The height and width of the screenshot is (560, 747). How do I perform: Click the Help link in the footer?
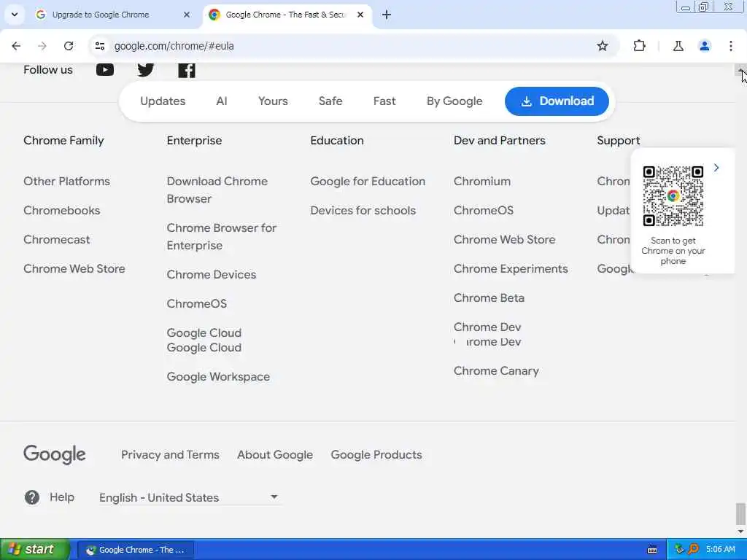(62, 497)
